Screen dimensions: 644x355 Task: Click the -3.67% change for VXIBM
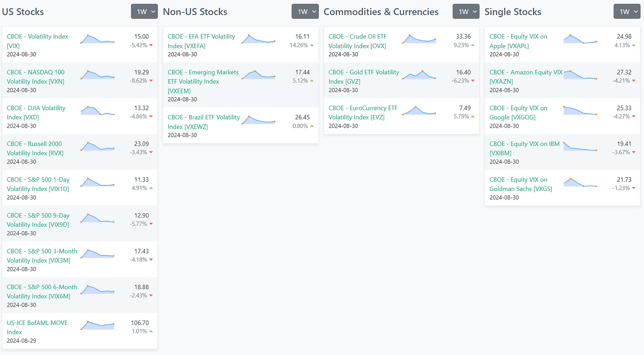coord(620,153)
